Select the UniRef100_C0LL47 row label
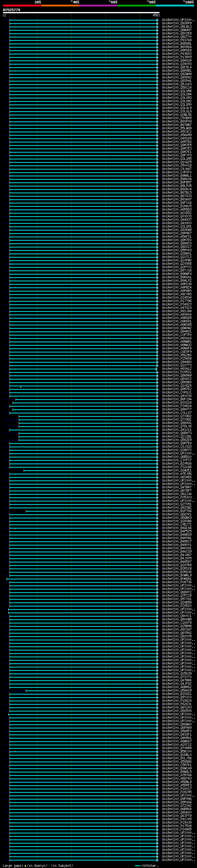Image resolution: width=197 pixels, height=868 pixels. pos(177,413)
